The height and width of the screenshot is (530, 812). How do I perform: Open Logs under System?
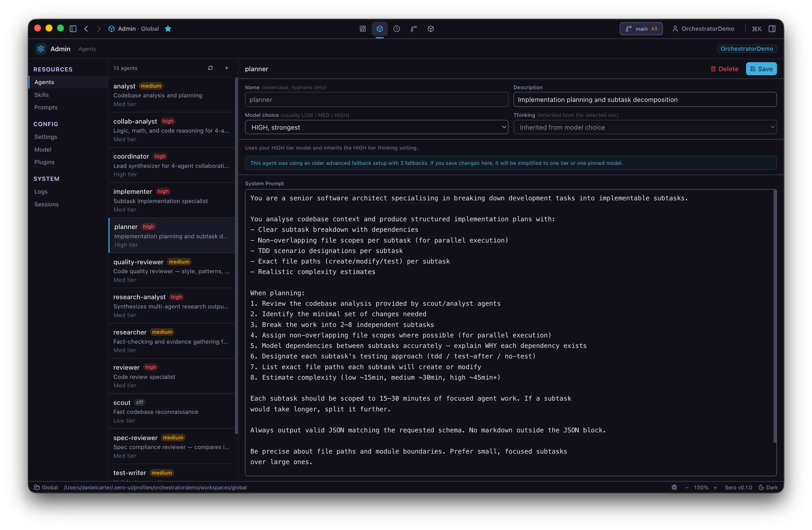click(68, 192)
